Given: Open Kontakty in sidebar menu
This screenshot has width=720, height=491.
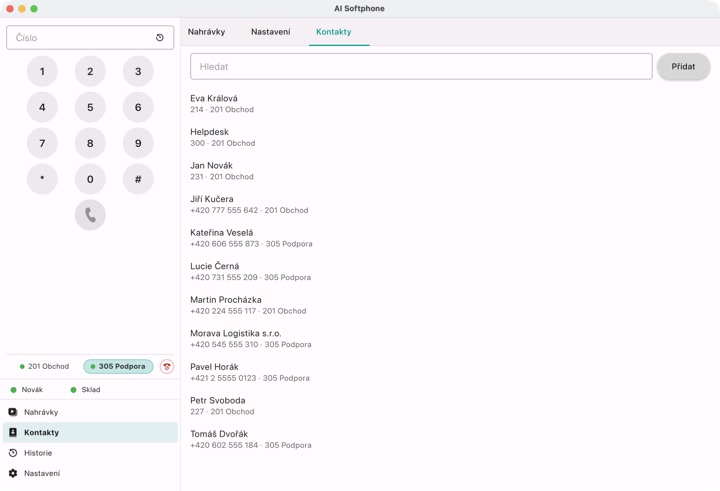Looking at the screenshot, I should coord(90,432).
